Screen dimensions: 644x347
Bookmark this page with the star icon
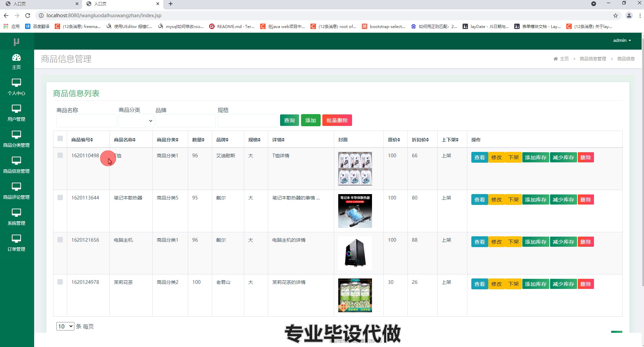tap(616, 16)
